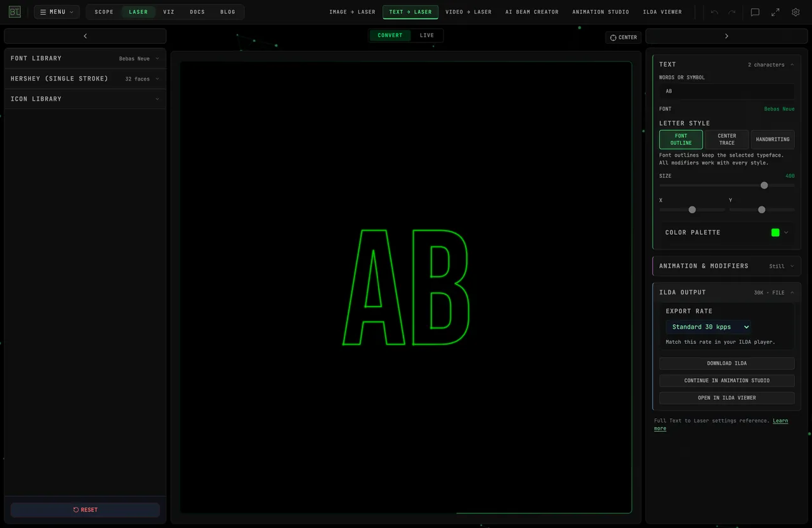Viewport: 812px width, 528px height.
Task: Open ILDA Viewer from the top bar
Action: pos(662,12)
